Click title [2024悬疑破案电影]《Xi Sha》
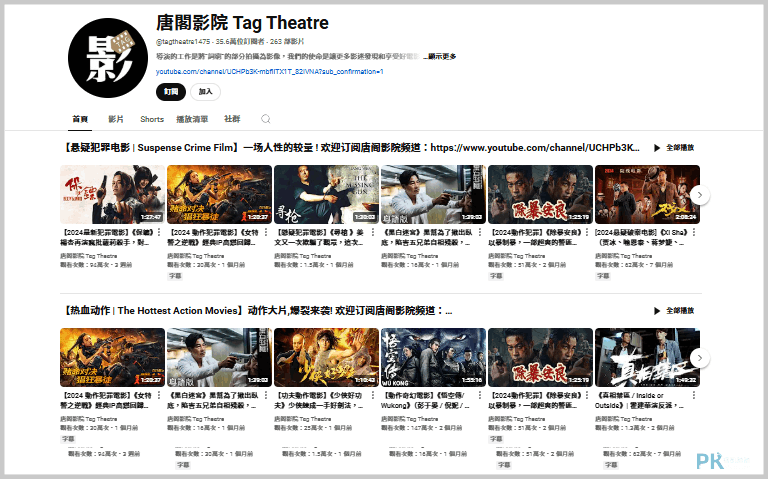 coord(642,238)
